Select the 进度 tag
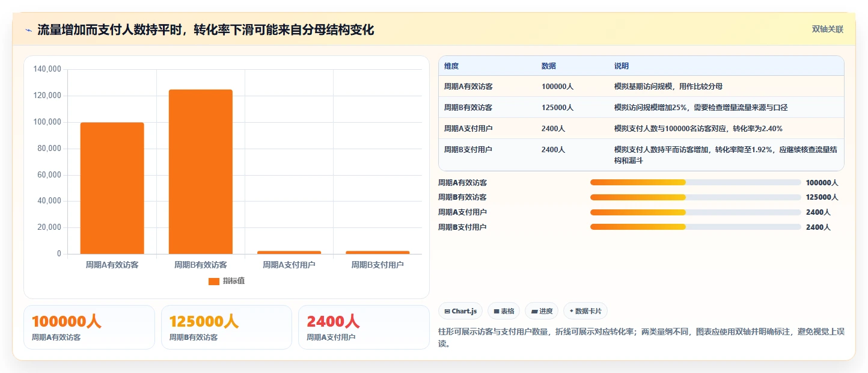The width and height of the screenshot is (868, 373). click(x=542, y=311)
